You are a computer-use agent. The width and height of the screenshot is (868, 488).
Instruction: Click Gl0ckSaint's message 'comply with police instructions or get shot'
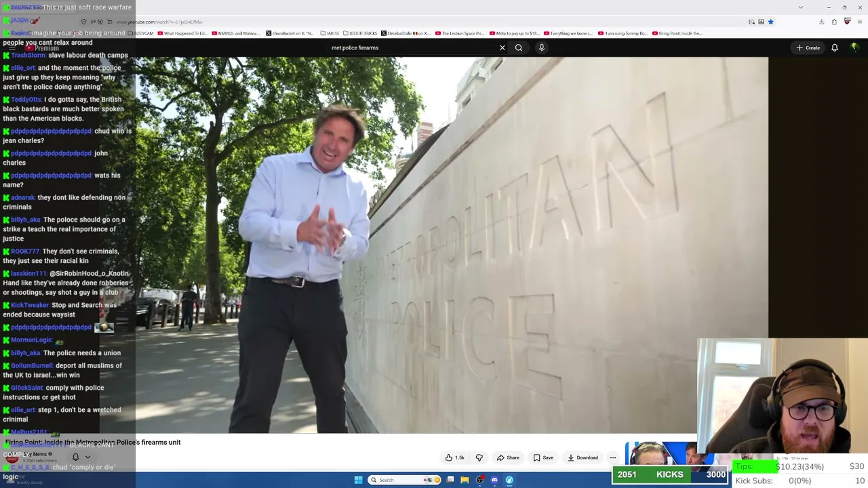click(54, 392)
